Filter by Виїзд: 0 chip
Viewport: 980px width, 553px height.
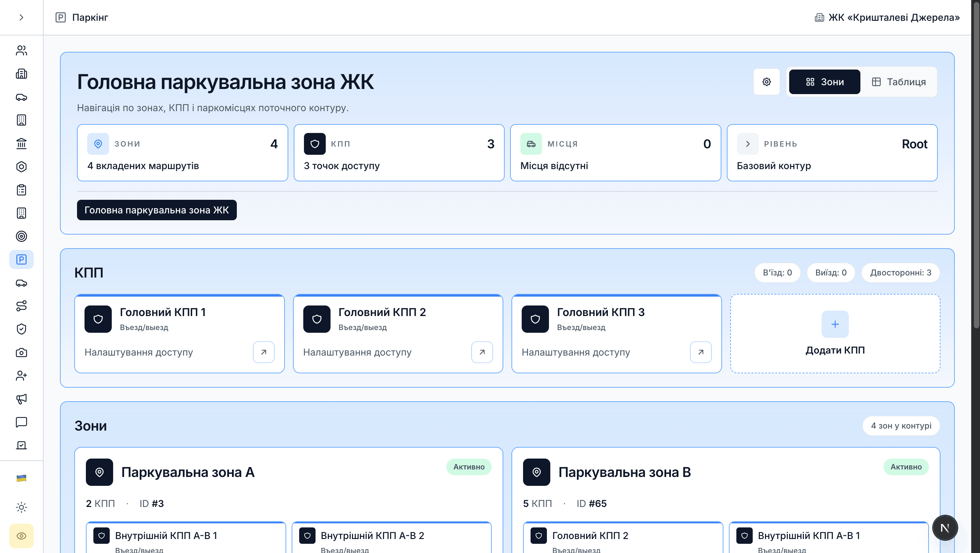point(831,272)
